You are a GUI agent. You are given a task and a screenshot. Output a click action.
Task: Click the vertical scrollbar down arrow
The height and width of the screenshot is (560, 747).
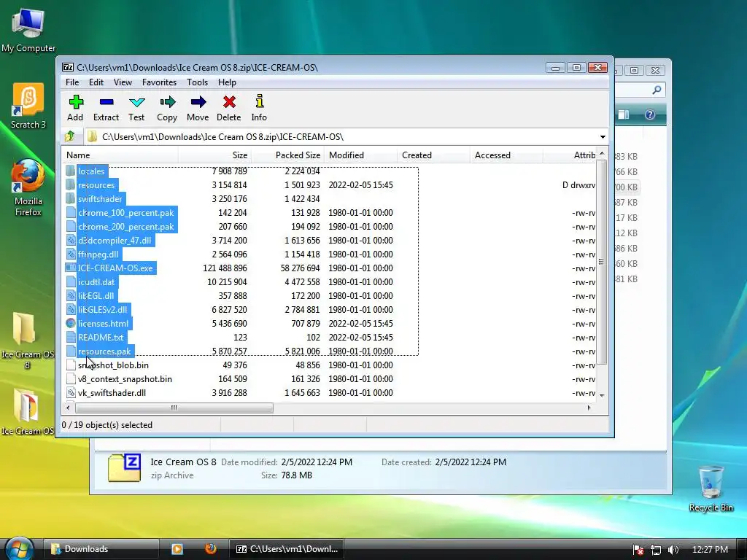point(602,395)
